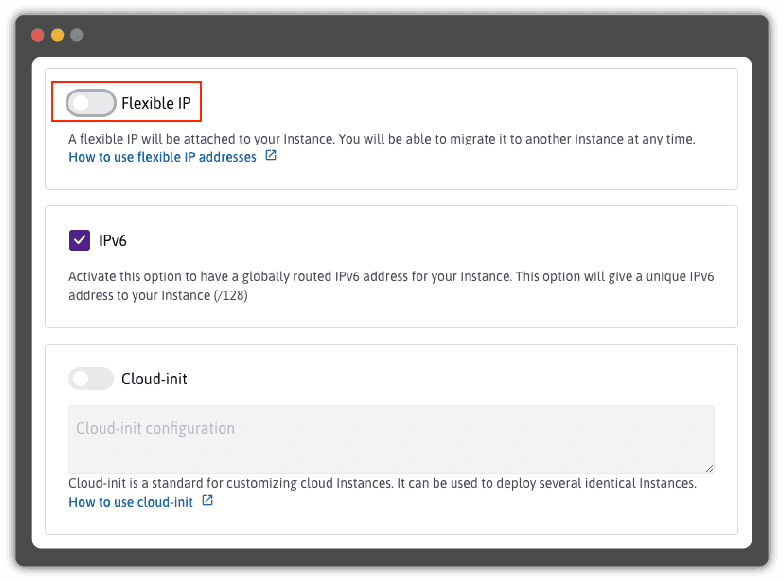This screenshot has width=784, height=582.
Task: Click the gray zoom window button
Action: (77, 35)
